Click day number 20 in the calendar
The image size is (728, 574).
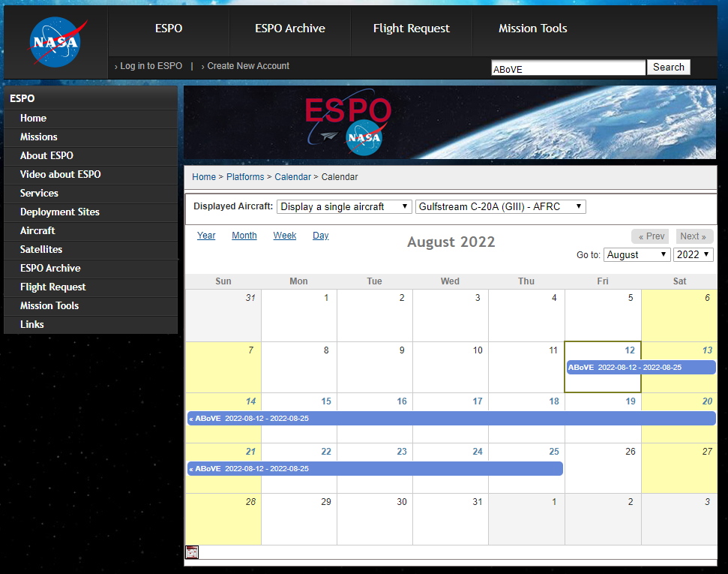[x=707, y=401]
